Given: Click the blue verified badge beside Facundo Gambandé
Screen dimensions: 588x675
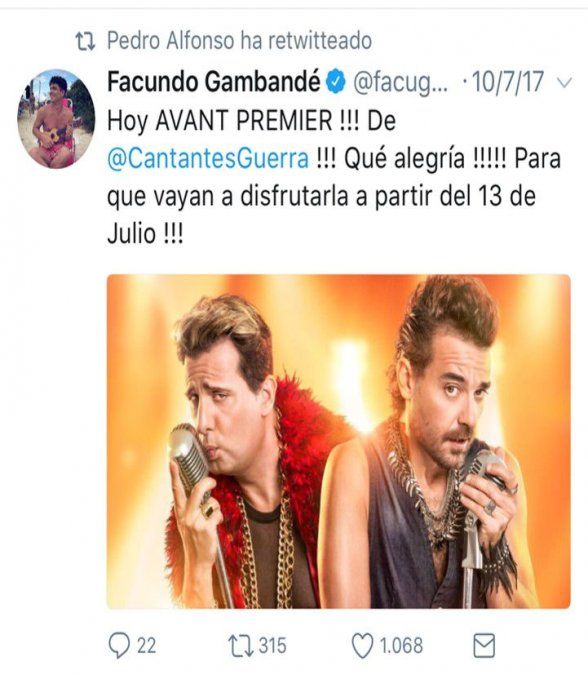Looking at the screenshot, I should 337,82.
